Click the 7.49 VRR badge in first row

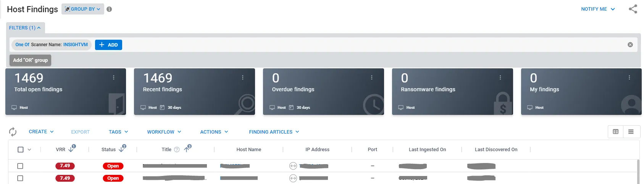click(x=65, y=166)
